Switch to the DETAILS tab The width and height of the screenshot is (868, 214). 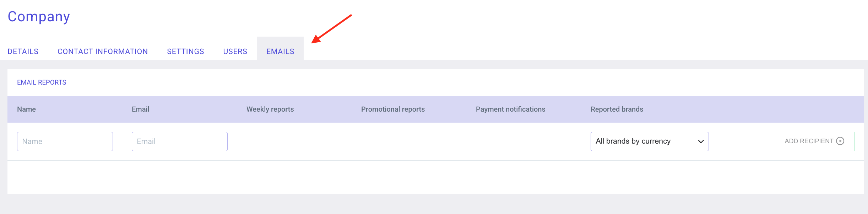(x=23, y=51)
